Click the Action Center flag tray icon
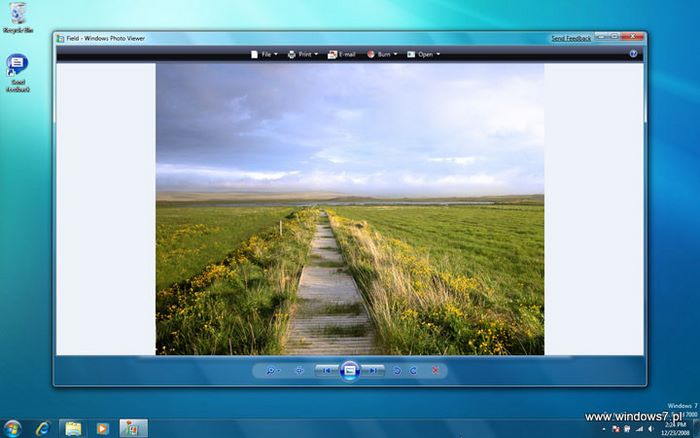 pos(616,429)
